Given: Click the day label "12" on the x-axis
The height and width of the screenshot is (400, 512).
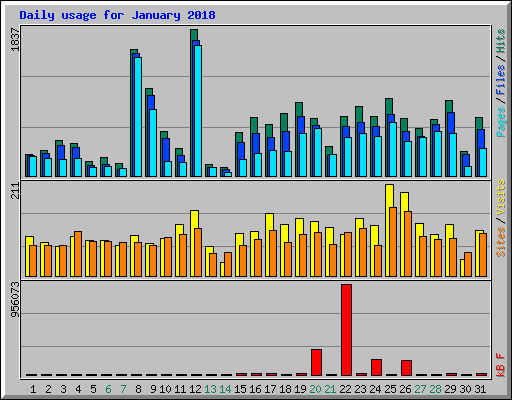Looking at the screenshot, I should coord(195,389).
